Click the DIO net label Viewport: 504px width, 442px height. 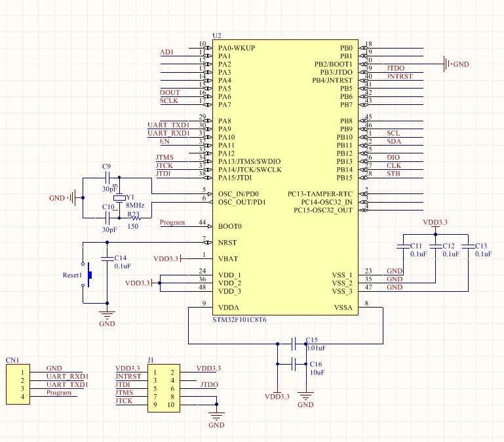click(x=393, y=157)
